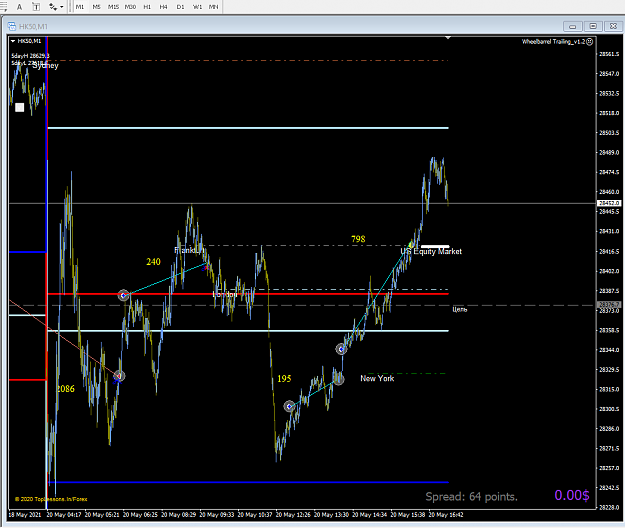Click the purple 0.00$ profit label
Viewport: 625px width, 528px height.
click(x=572, y=495)
